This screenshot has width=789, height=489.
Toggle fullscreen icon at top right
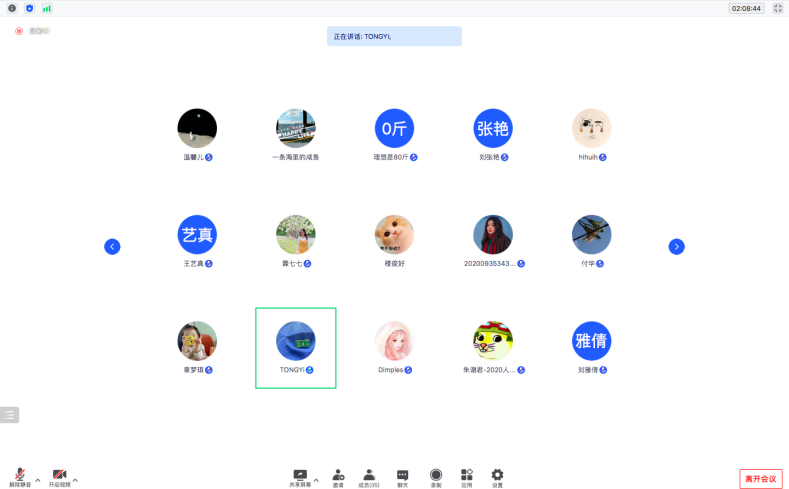(777, 8)
